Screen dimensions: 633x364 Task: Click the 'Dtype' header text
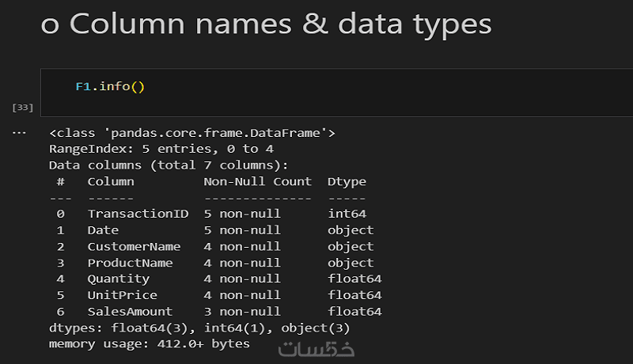347,181
